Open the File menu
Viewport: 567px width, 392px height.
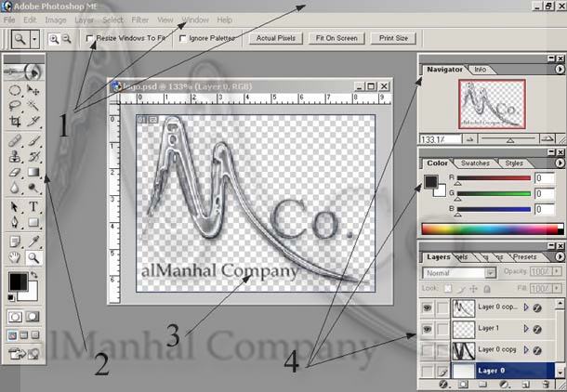point(9,20)
